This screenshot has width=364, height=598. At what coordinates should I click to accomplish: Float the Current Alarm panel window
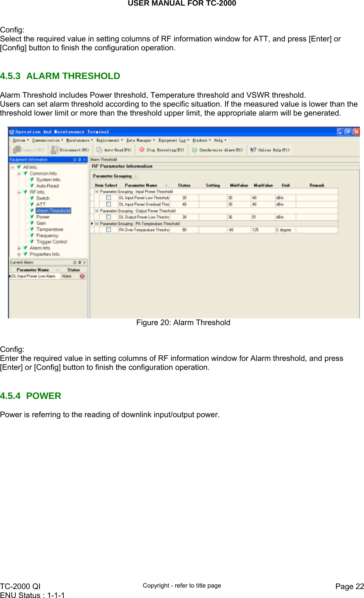[75, 262]
